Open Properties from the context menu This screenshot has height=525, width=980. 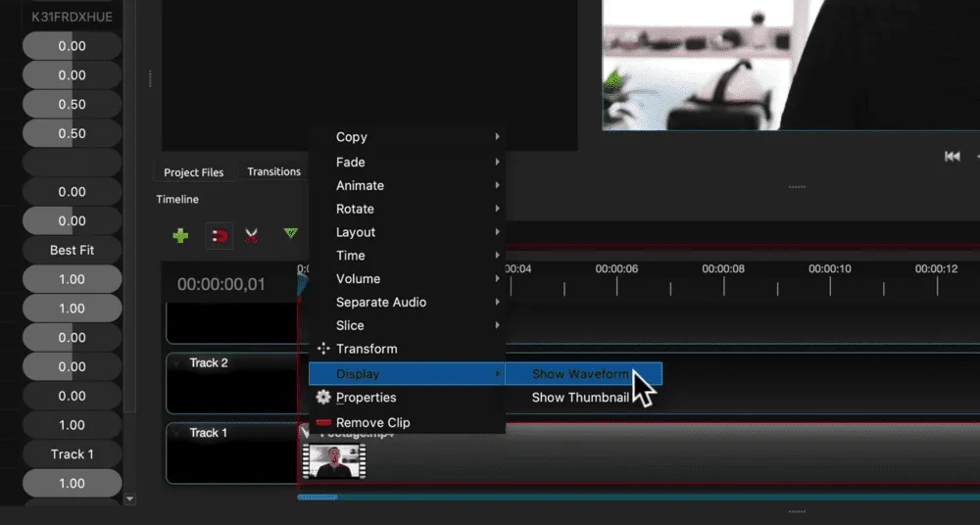pos(366,398)
